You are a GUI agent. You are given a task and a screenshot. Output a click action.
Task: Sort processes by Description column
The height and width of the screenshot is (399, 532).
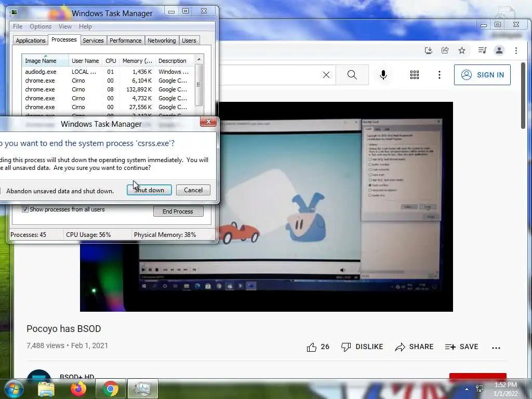coord(175,61)
